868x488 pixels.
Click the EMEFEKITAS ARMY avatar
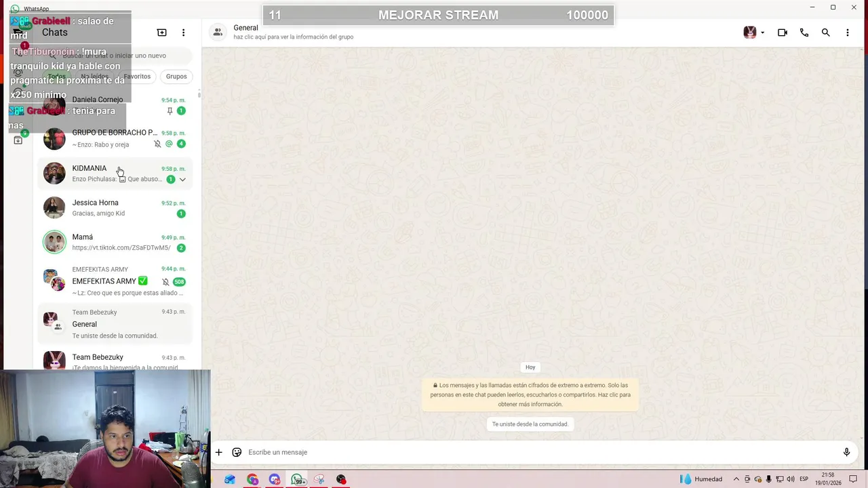click(54, 279)
